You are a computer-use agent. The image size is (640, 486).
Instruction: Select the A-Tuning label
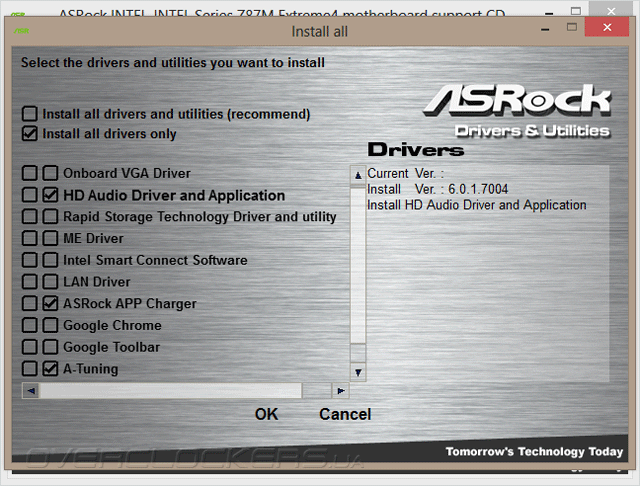91,369
